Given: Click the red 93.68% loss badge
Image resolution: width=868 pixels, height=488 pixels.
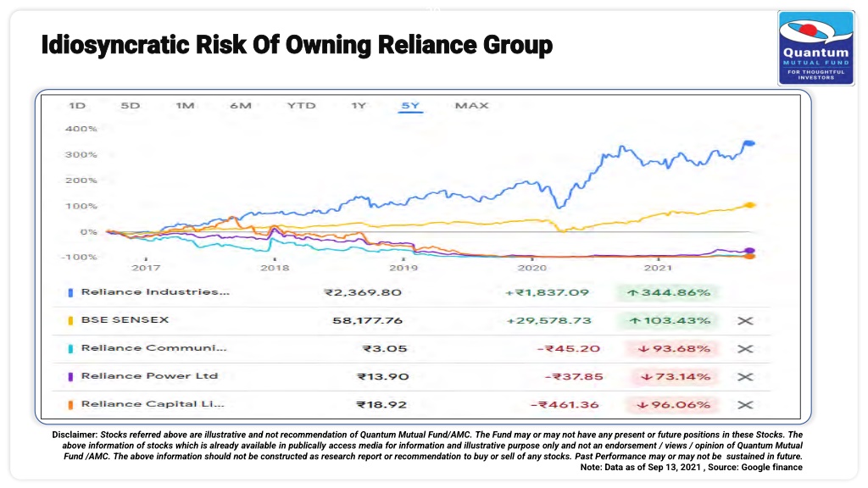Looking at the screenshot, I should tap(673, 349).
